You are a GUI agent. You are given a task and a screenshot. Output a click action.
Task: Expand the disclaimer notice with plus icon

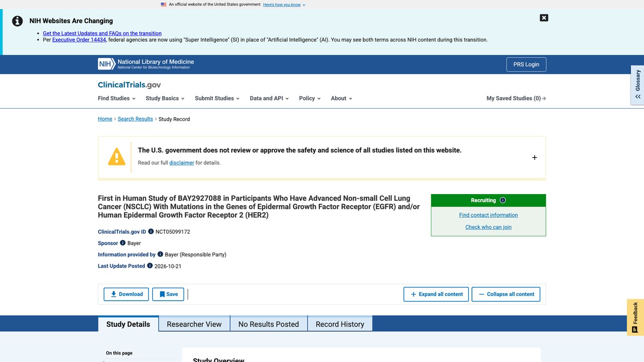[534, 157]
